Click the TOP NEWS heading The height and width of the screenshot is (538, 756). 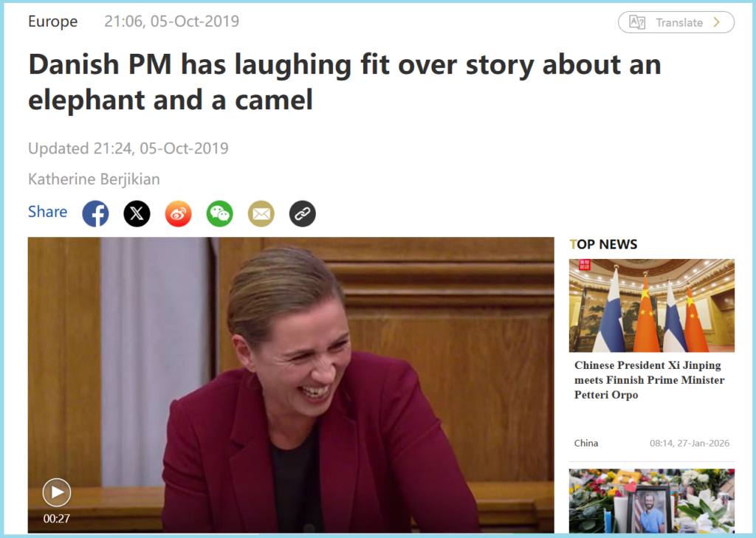click(603, 244)
